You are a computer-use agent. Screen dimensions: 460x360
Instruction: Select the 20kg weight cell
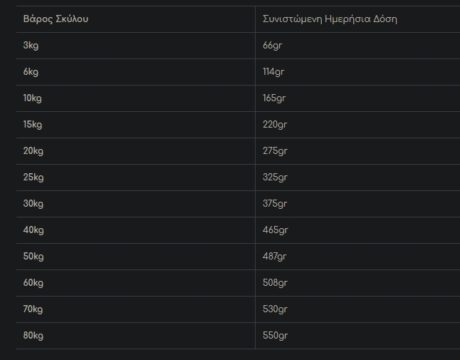tap(33, 151)
